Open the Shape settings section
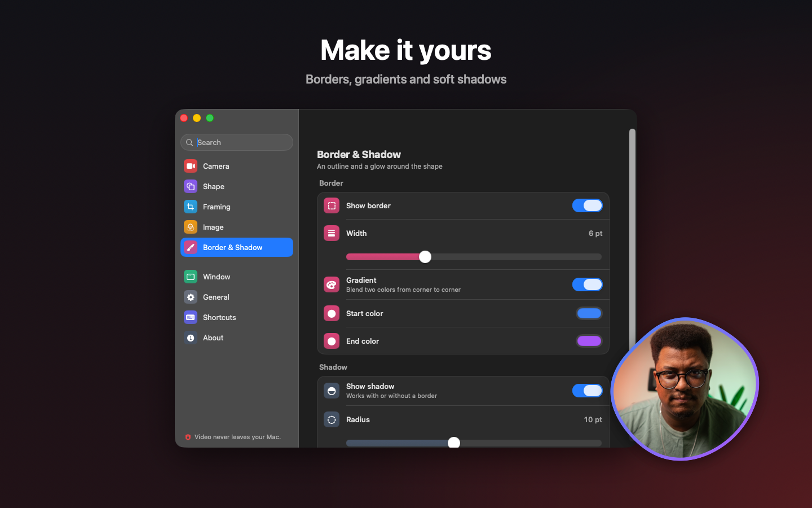 237,186
